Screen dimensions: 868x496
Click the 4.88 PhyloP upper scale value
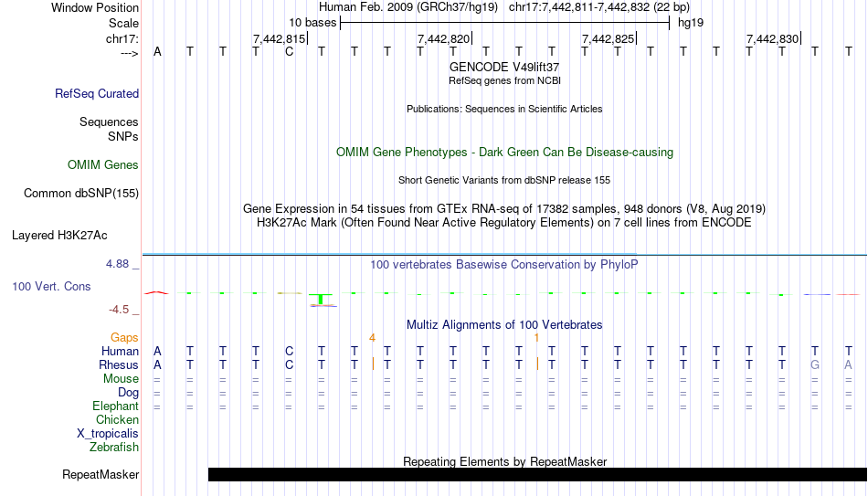click(x=117, y=264)
